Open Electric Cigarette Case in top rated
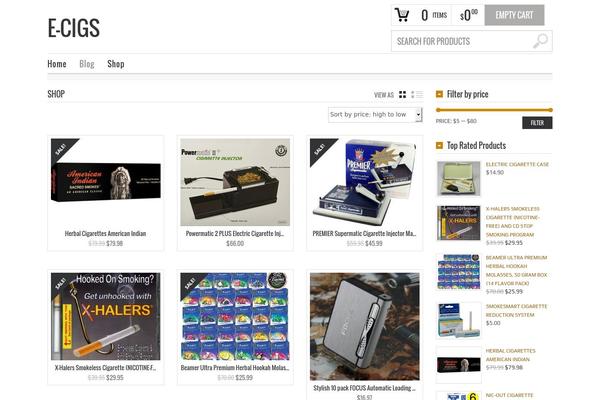Screen dimensions: 600x400 click(x=517, y=164)
